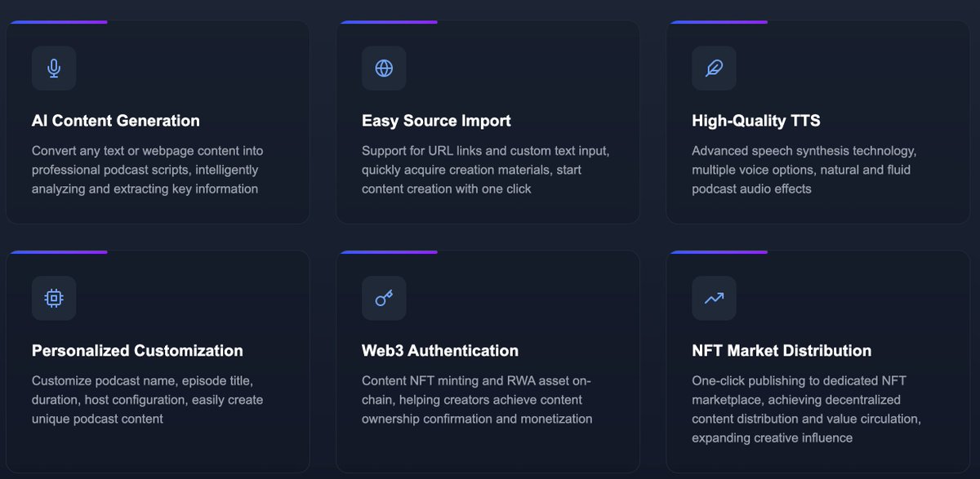Select the Easy Source Import heading
Viewport: 980px width, 479px height.
[x=436, y=121]
